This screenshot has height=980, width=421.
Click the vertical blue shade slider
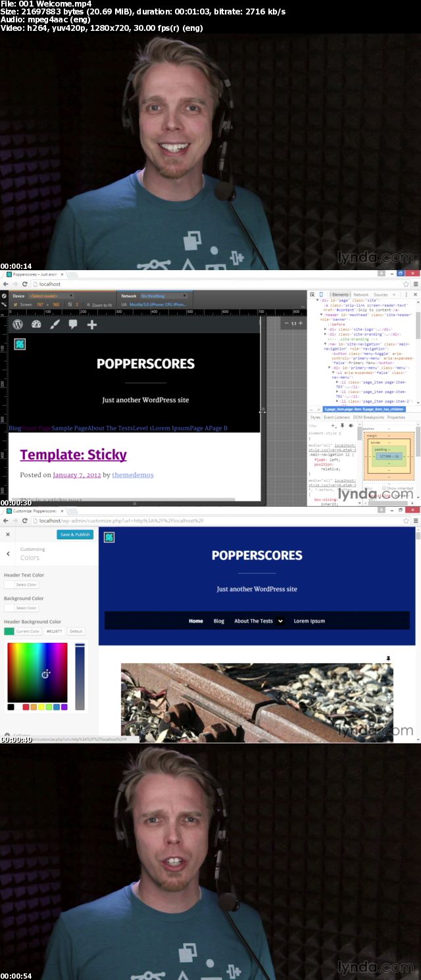pos(80,676)
